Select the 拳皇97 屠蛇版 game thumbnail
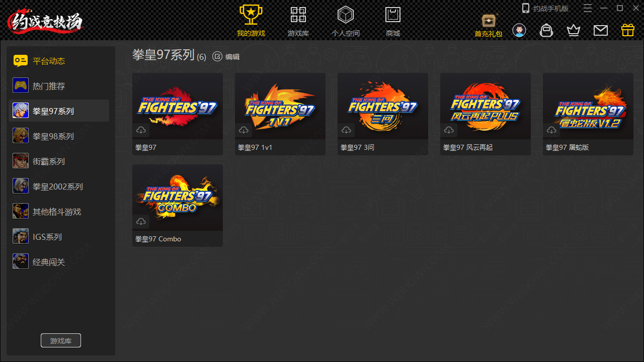Viewport: 644px width, 362px height. point(588,107)
